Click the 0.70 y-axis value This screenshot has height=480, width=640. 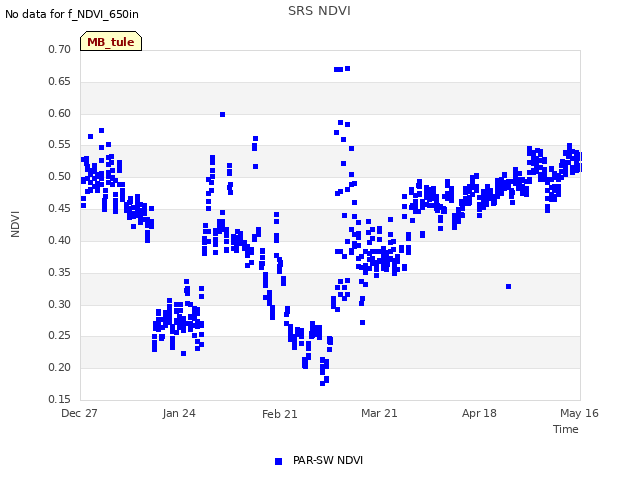point(59,49)
